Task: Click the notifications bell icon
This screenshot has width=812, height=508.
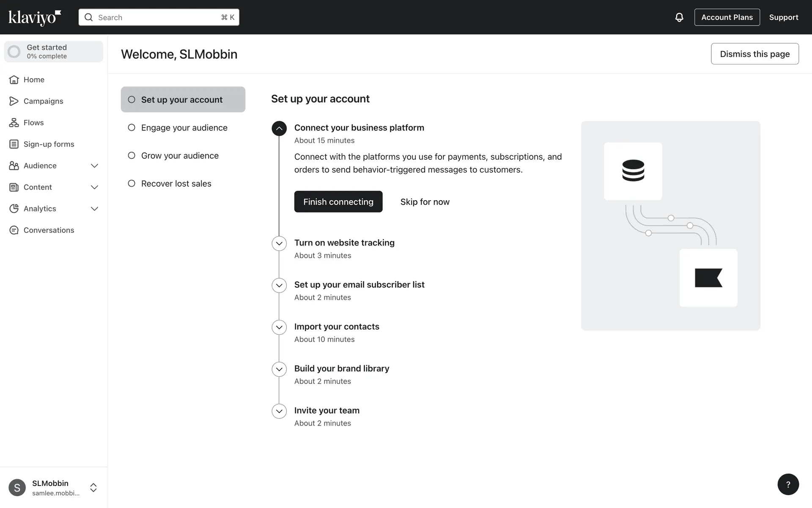Action: [679, 17]
